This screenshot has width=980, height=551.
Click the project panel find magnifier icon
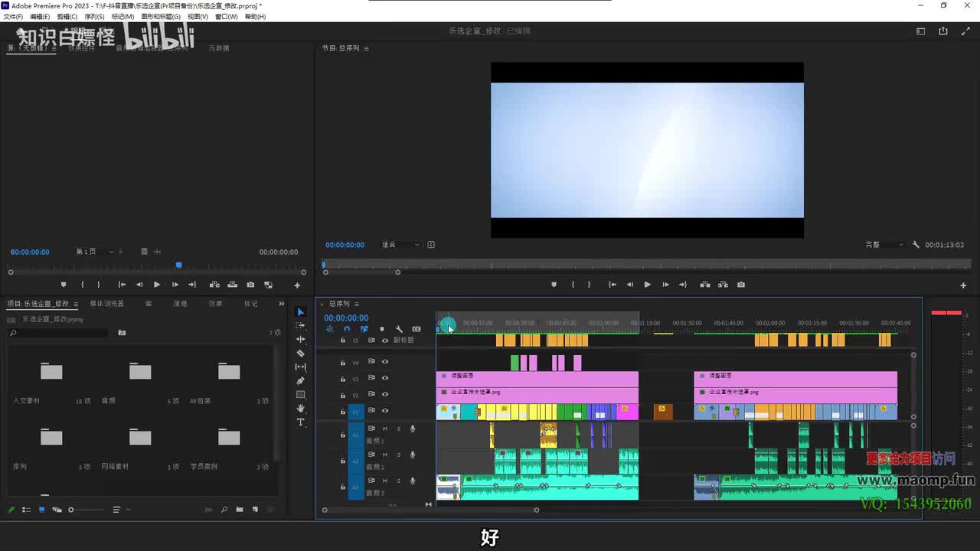click(224, 510)
